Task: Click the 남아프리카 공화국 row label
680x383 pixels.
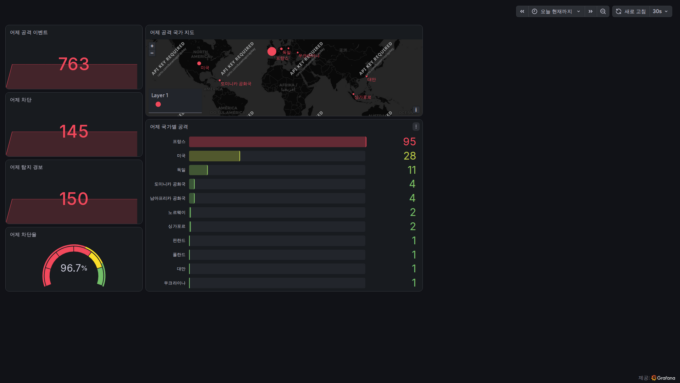Action: pos(167,198)
